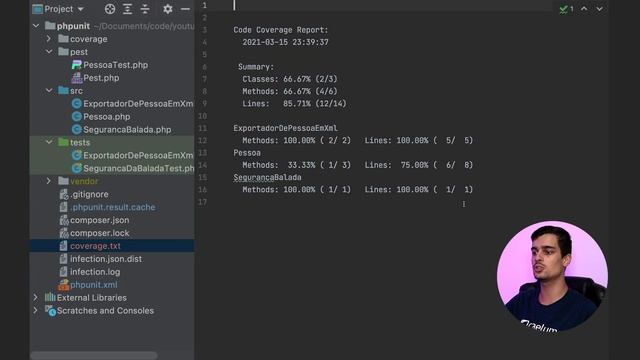Click the 'Lines: 85.71% (12/14)' summary line
Viewport: 640px width, 360px height.
click(294, 104)
